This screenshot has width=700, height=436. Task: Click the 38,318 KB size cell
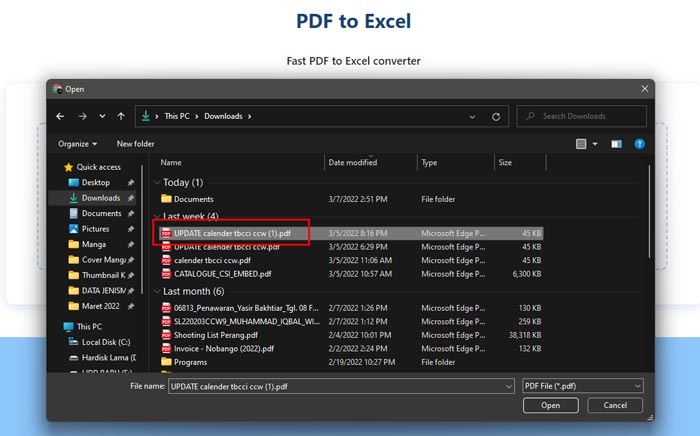coord(525,335)
